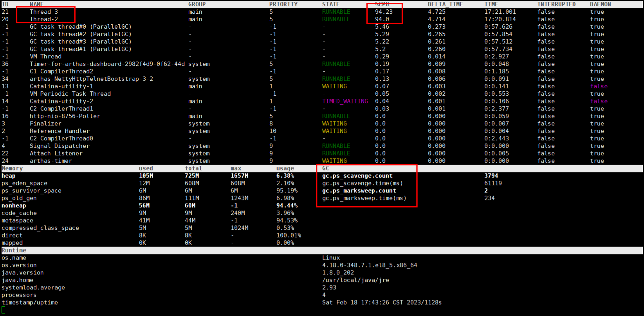Select GC task thread#1 (ParallelGC)
This screenshot has height=316, width=644.
coord(81,49)
